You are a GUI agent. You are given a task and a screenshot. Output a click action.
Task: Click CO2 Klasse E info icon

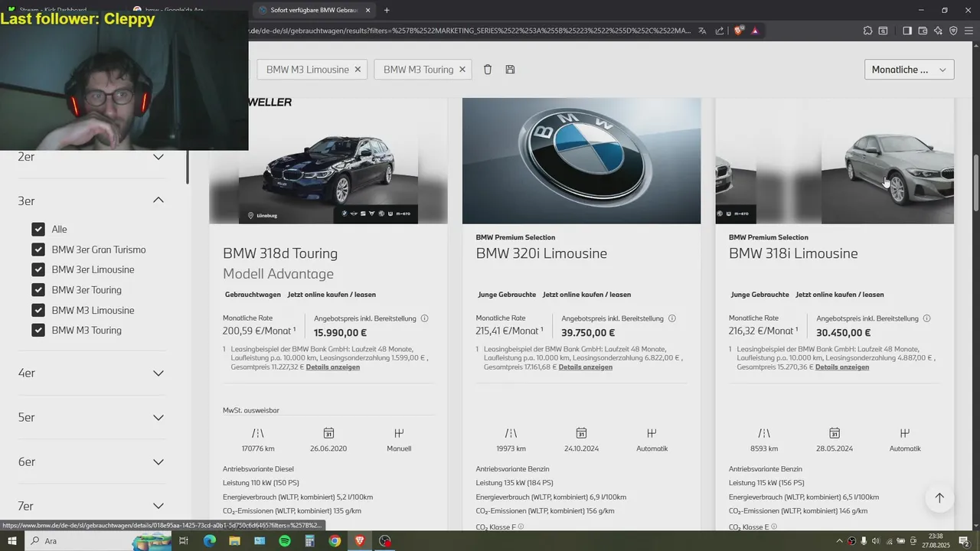pos(774,527)
